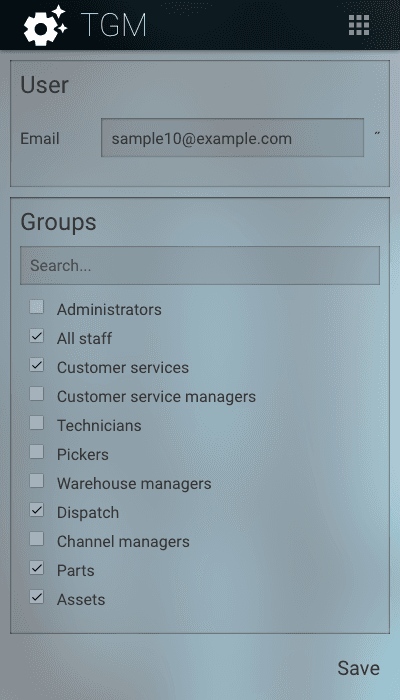Uncheck the Parts group checkbox

point(37,568)
